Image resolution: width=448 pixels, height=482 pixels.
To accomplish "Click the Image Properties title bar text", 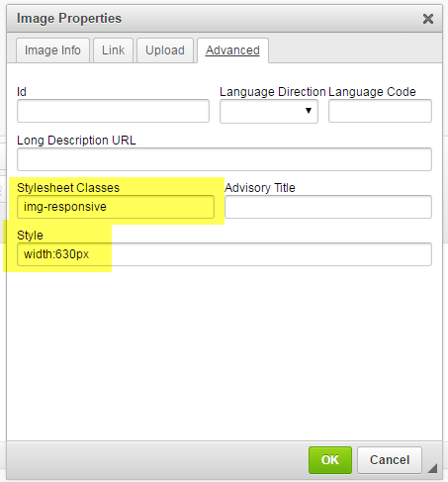I will coord(69,19).
